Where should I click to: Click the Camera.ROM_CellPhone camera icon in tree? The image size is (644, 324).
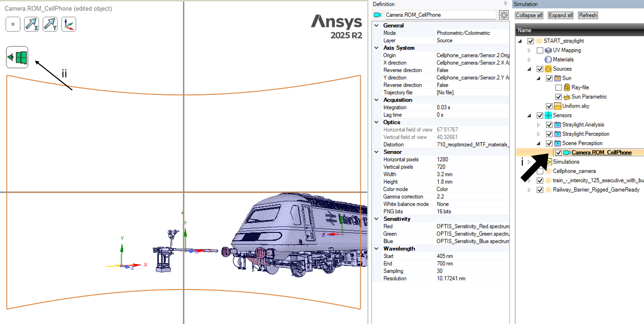pyautogui.click(x=567, y=153)
